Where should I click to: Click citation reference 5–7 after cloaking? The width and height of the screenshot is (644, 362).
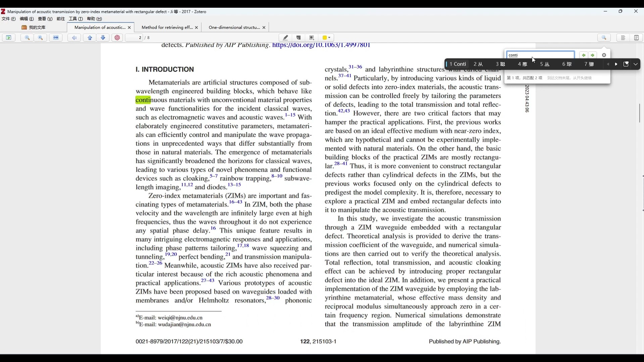click(x=214, y=176)
